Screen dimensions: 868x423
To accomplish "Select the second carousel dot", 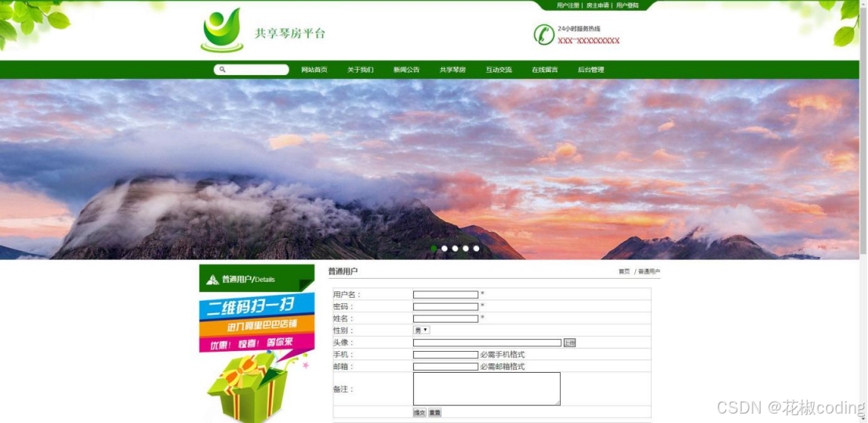I will (444, 249).
